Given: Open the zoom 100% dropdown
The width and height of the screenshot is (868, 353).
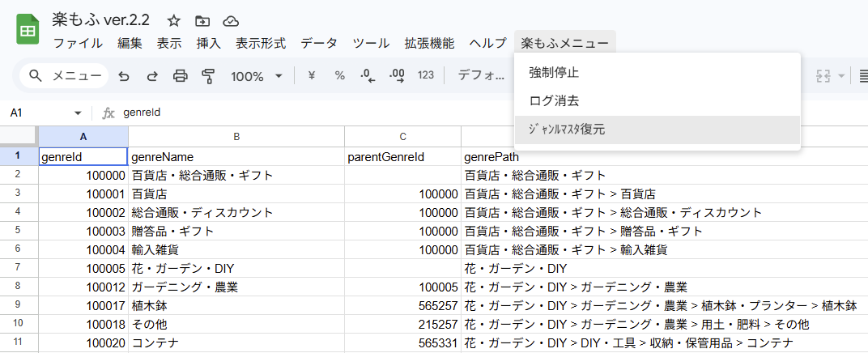Looking at the screenshot, I should click(257, 76).
